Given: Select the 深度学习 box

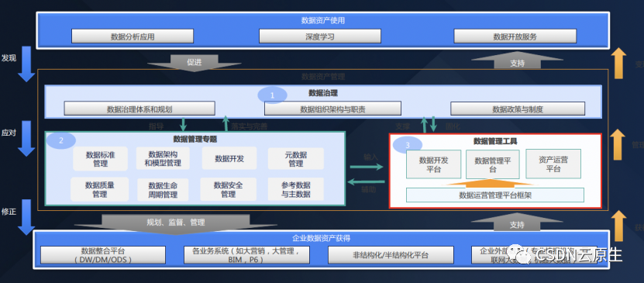Looking at the screenshot, I should tap(320, 36).
